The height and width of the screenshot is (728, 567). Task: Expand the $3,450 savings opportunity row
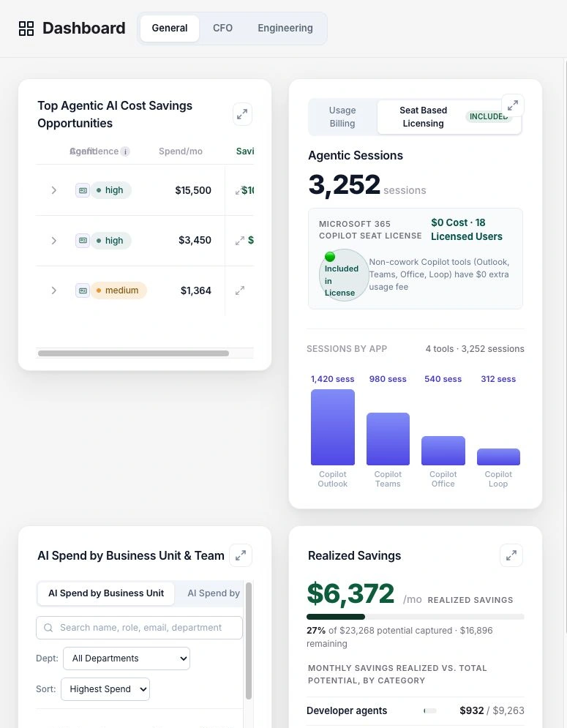pyautogui.click(x=54, y=241)
